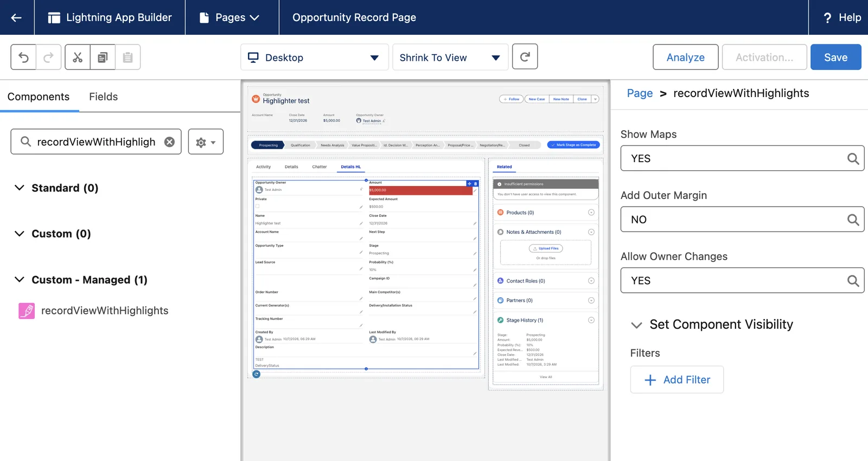Click the Add Outer Margin input field
The image size is (868, 461).
click(742, 220)
